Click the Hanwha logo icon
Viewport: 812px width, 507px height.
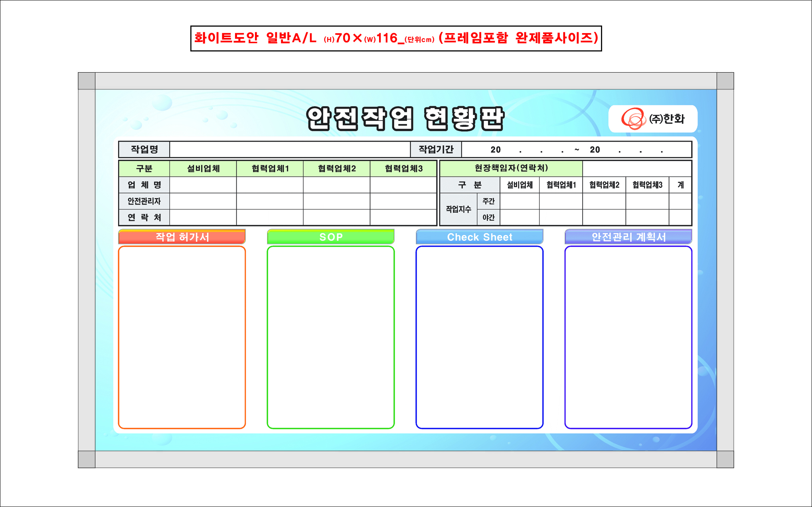[x=633, y=119]
